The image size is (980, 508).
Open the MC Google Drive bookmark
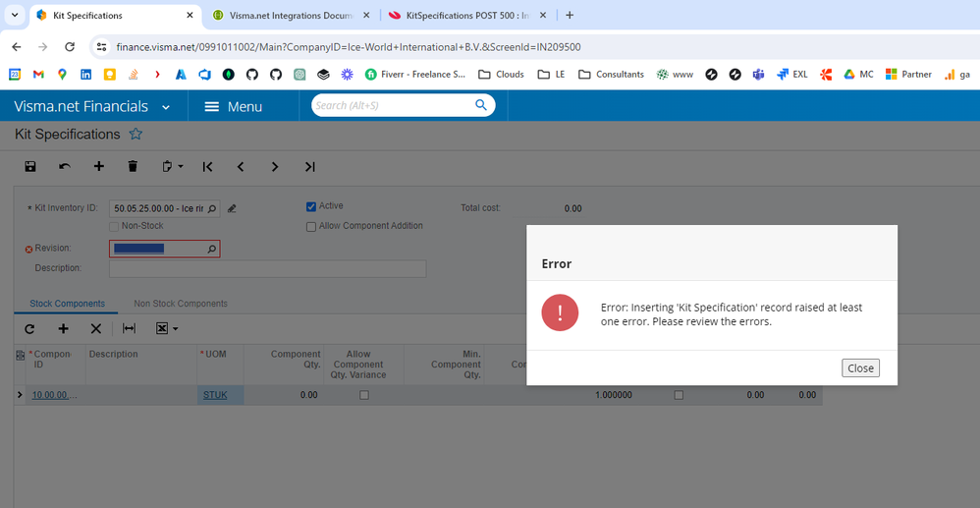click(x=859, y=75)
